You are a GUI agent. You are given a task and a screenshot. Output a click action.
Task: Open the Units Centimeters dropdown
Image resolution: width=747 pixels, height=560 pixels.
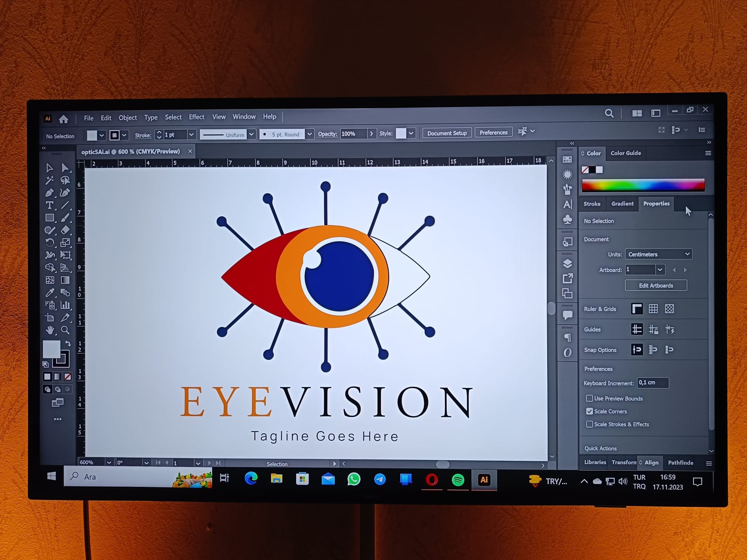658,254
